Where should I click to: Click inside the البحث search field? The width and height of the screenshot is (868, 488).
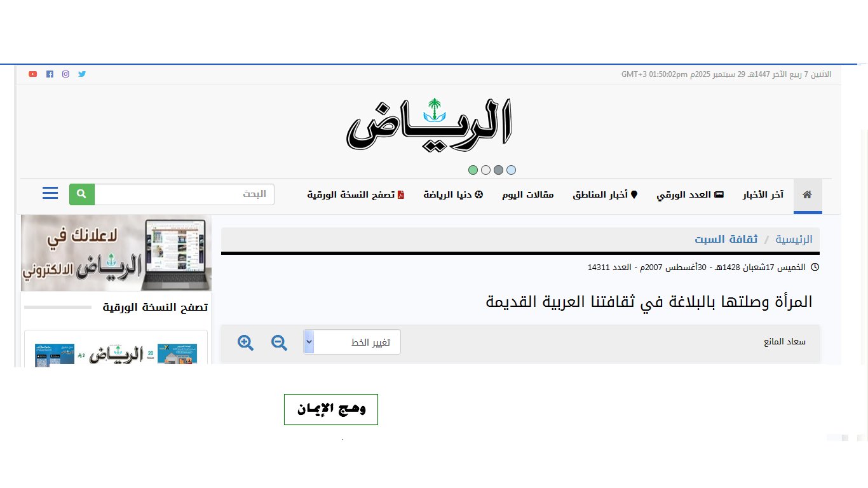point(184,194)
